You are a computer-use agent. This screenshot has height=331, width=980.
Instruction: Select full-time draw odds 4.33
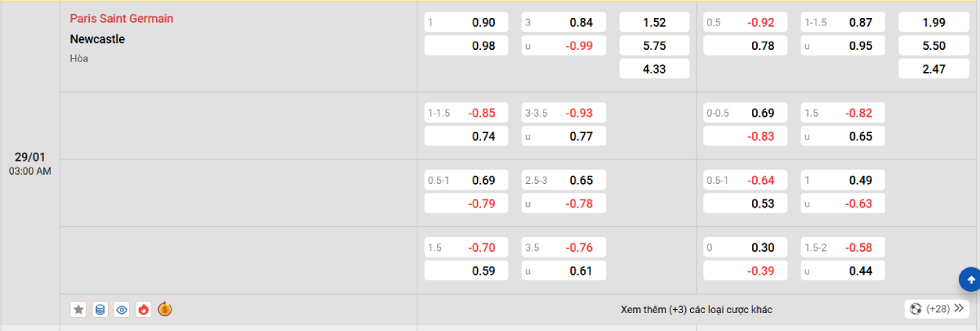[x=654, y=69]
